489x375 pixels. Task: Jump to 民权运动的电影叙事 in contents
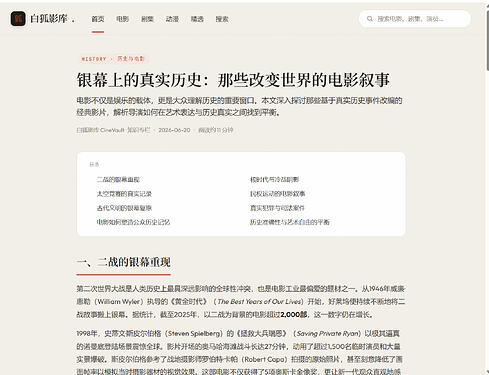pos(278,194)
